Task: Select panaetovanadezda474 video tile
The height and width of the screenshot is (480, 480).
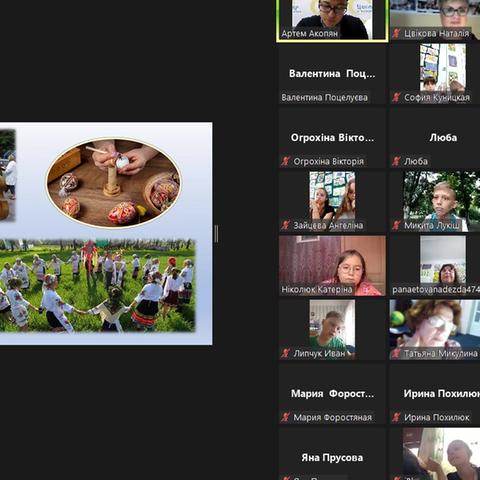Action: (435, 266)
